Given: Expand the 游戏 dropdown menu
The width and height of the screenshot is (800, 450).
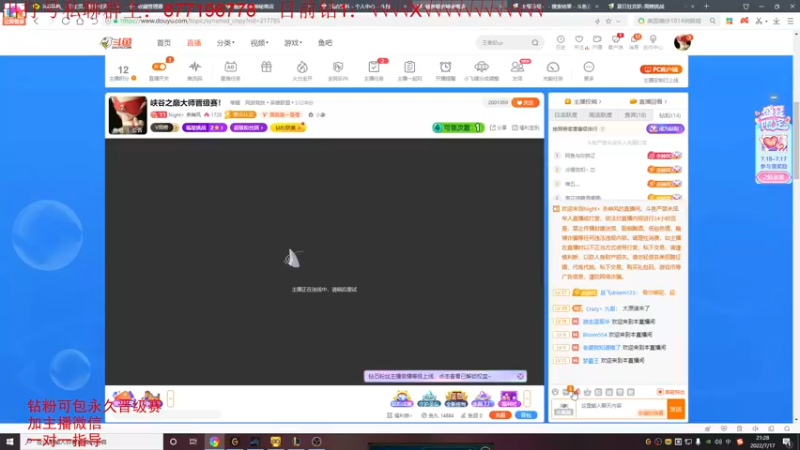Looking at the screenshot, I should click(x=293, y=43).
